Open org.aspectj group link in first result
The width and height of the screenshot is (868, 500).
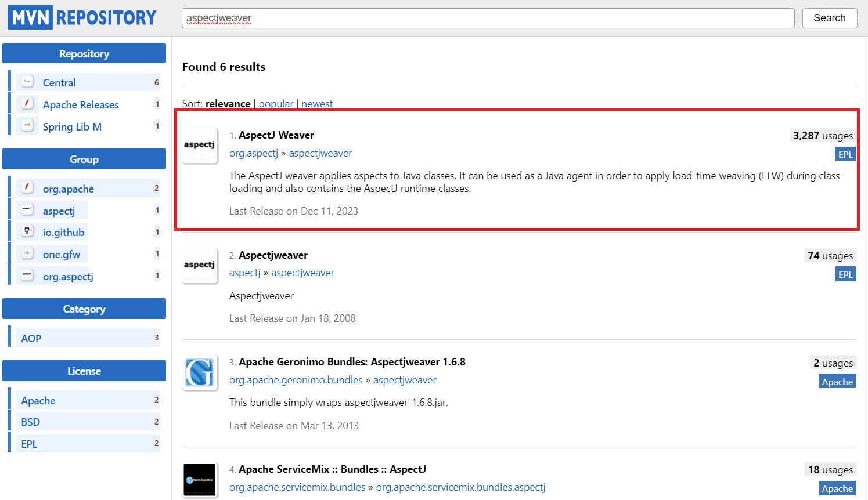[x=254, y=153]
